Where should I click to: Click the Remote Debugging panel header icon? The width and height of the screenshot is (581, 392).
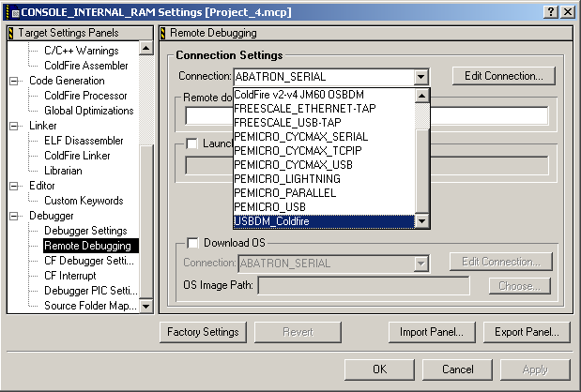pos(162,33)
